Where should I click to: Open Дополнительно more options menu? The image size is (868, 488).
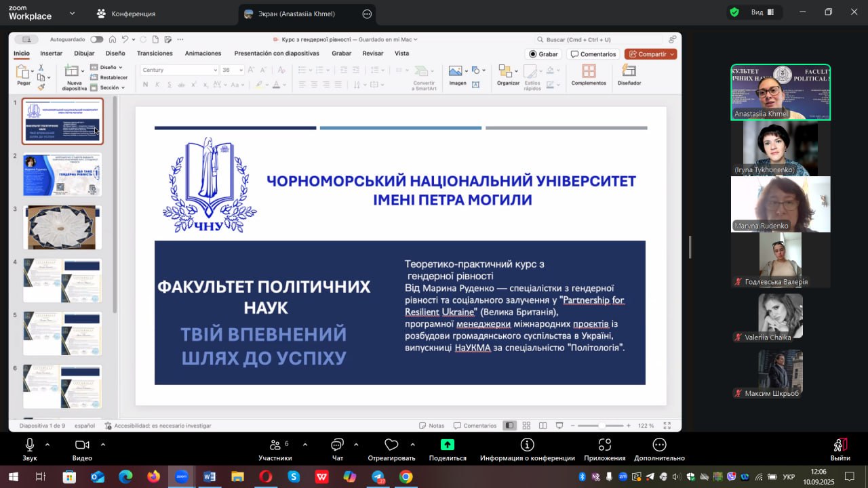659,450
